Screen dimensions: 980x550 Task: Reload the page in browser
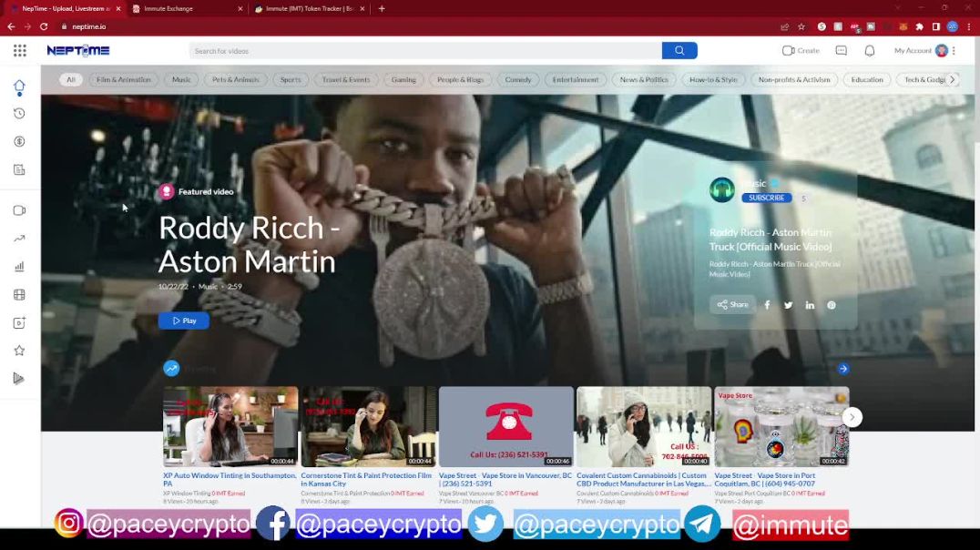point(44,27)
